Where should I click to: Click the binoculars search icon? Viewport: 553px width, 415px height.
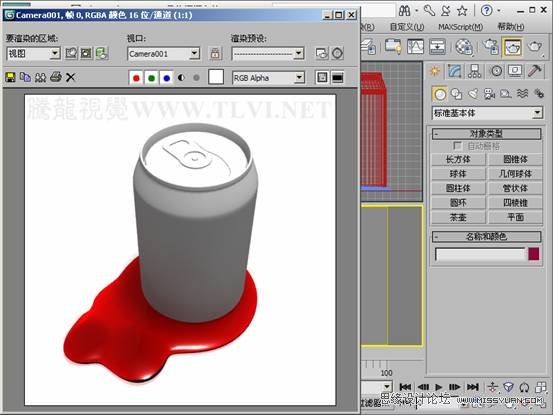click(405, 11)
